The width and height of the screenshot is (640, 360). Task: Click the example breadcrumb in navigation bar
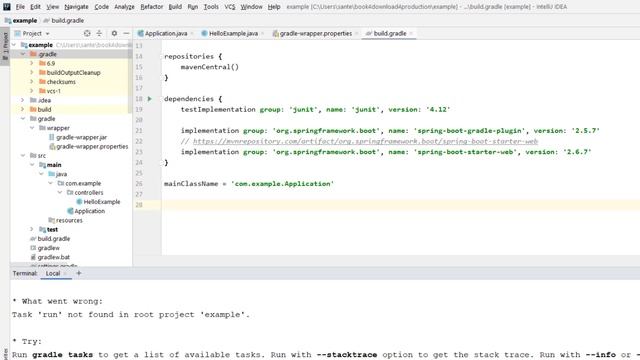21,20
